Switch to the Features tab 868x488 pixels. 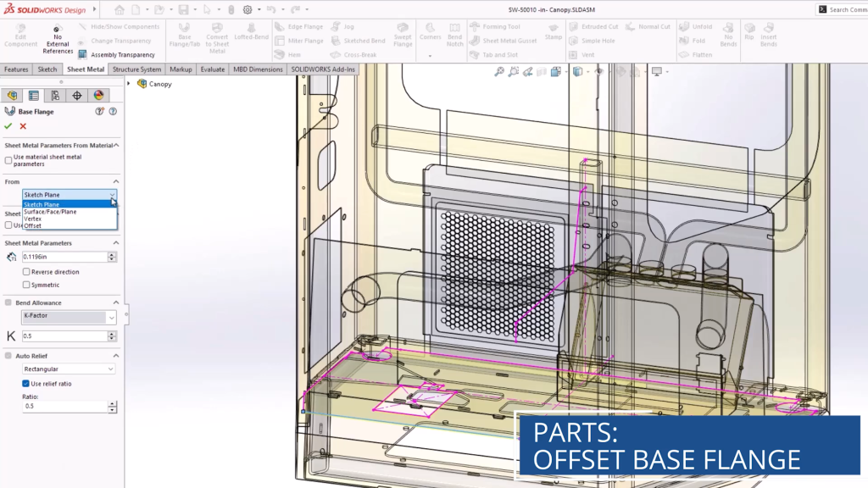click(16, 69)
